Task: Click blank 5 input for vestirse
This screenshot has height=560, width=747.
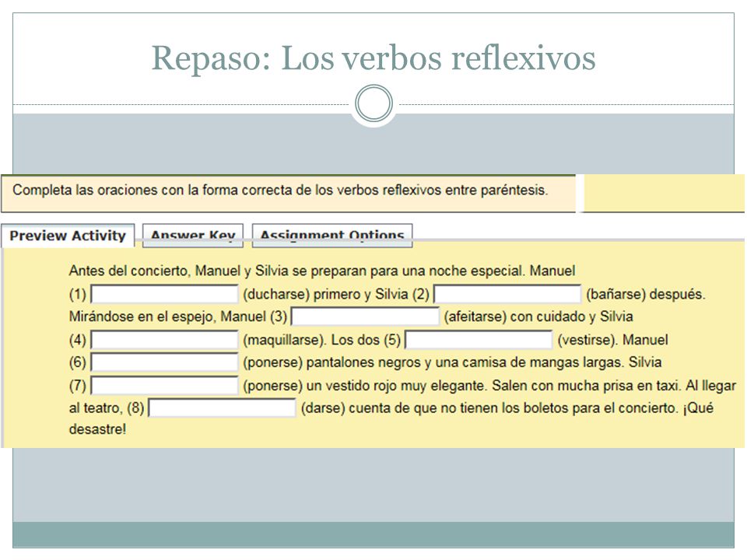Action: 479,340
